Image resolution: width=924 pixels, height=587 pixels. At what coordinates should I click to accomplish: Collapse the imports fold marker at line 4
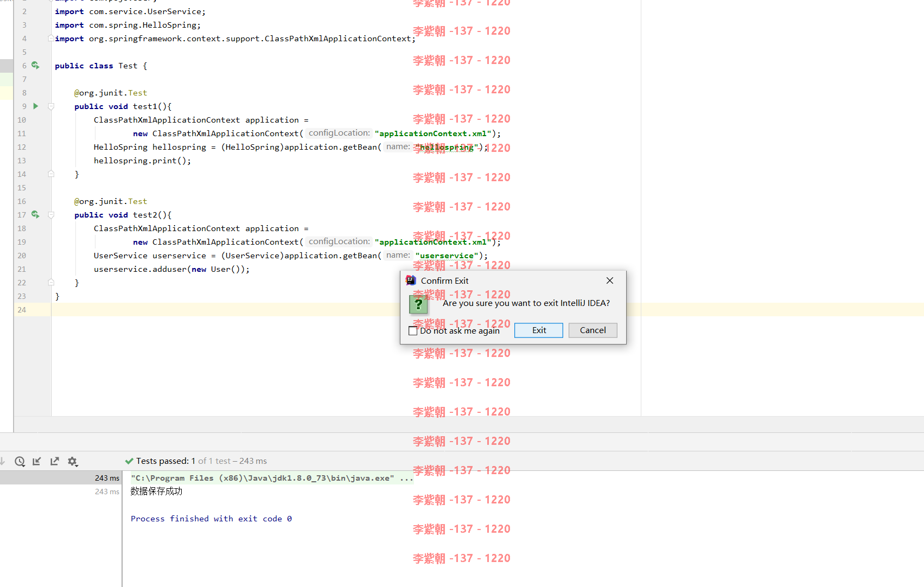50,39
